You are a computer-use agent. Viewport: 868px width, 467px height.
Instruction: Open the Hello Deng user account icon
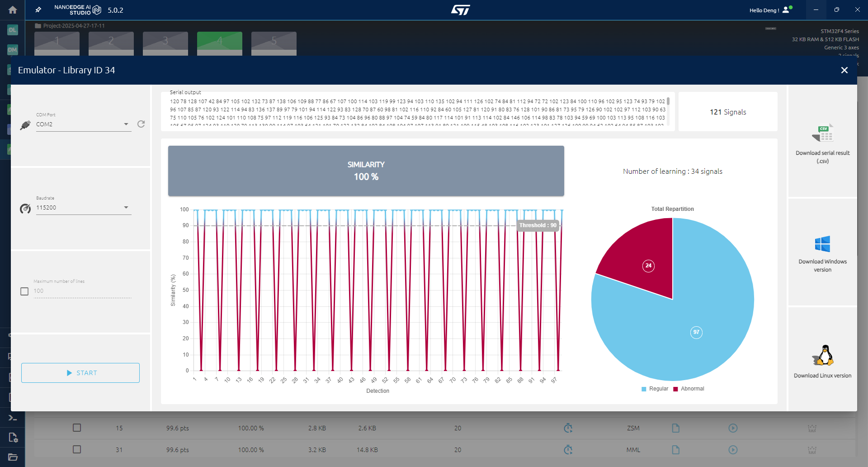click(787, 10)
